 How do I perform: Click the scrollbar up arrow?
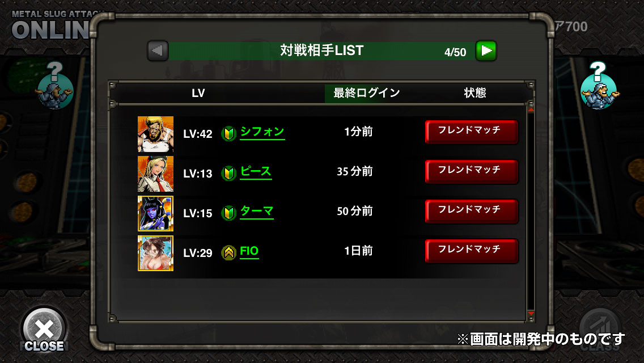[531, 110]
